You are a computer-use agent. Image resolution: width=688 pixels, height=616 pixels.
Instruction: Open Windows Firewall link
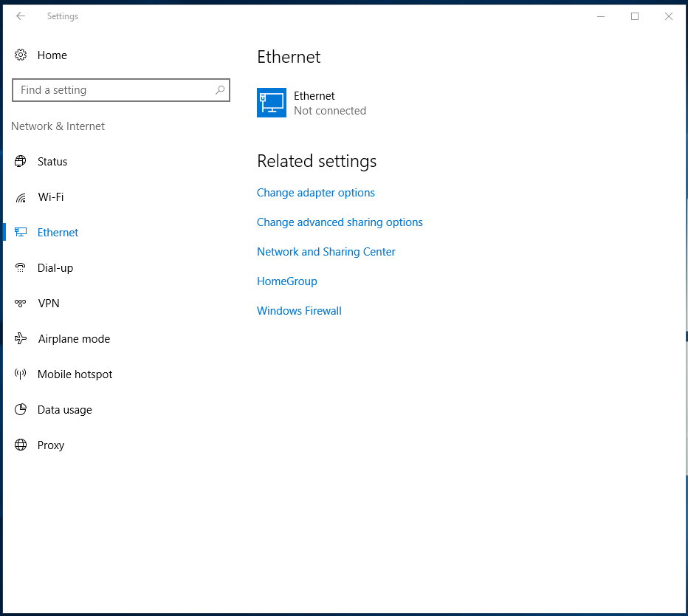click(299, 311)
